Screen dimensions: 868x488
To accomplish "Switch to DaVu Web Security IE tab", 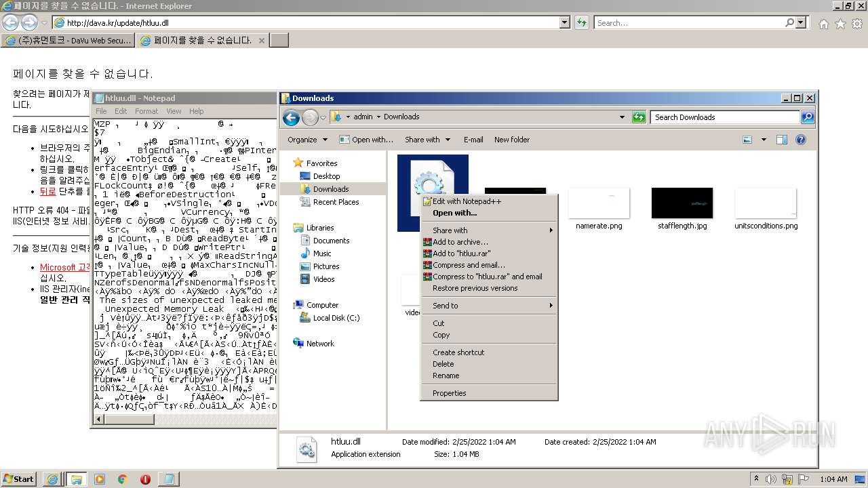I will point(68,41).
